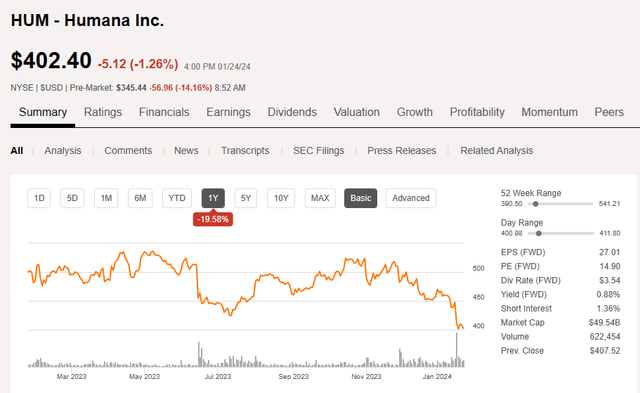Open the Press Releases filter
The height and width of the screenshot is (393, 640).
click(402, 151)
